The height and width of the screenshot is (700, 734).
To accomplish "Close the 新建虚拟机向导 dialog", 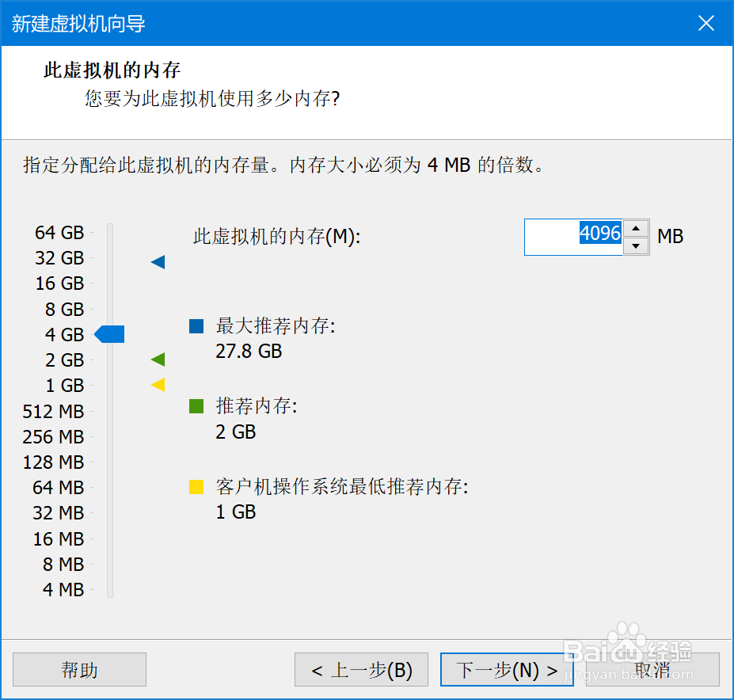I will (706, 23).
